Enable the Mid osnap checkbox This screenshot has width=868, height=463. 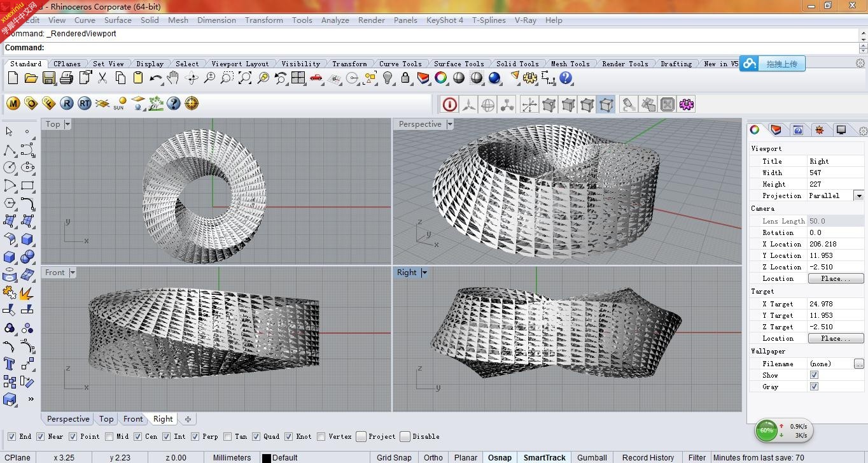pos(109,437)
